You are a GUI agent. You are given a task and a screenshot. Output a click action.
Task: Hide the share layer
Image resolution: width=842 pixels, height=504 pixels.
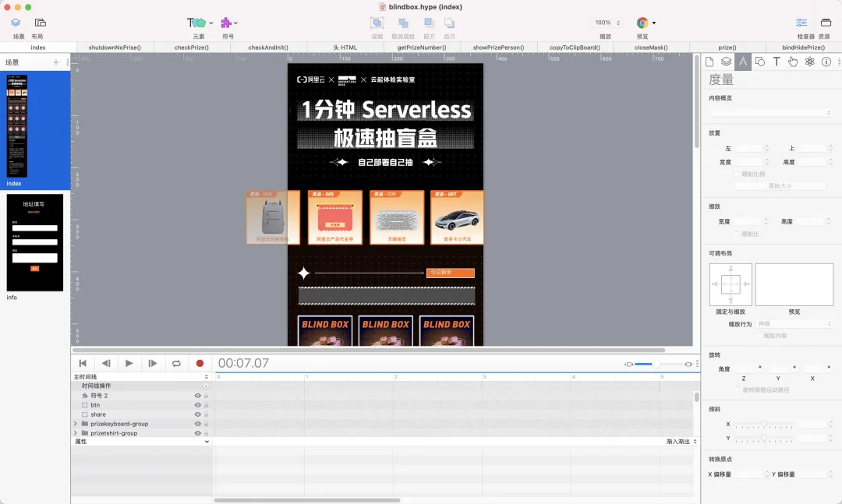(197, 414)
